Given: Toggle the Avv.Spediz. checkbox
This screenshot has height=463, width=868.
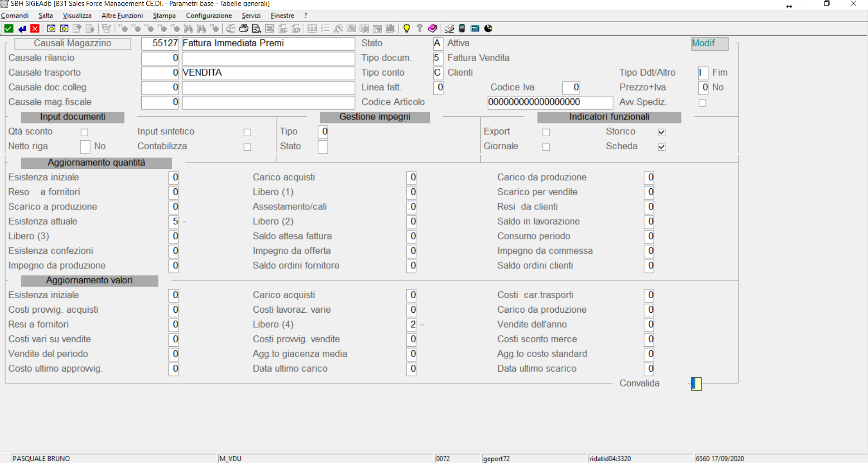Looking at the screenshot, I should point(702,103).
